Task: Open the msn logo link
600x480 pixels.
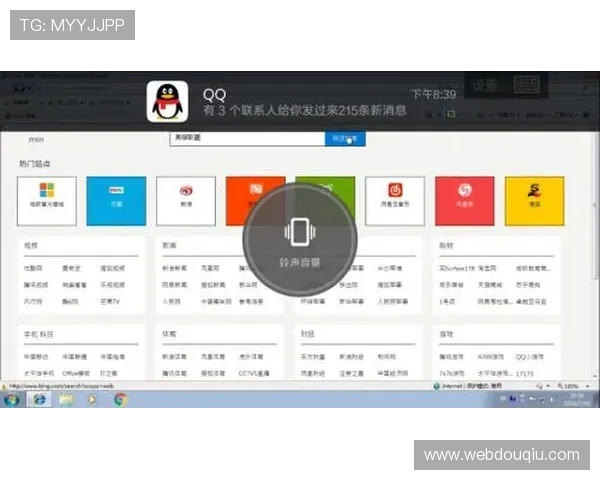Action: click(x=36, y=140)
